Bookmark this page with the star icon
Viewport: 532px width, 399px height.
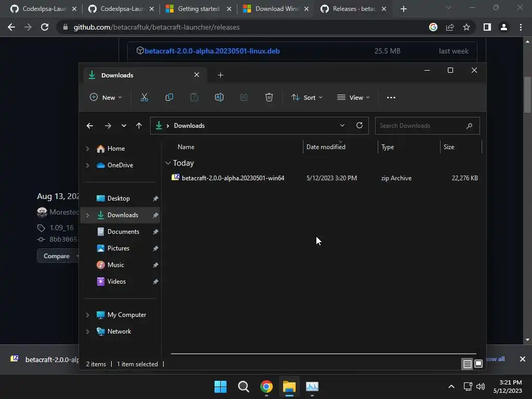(x=467, y=27)
